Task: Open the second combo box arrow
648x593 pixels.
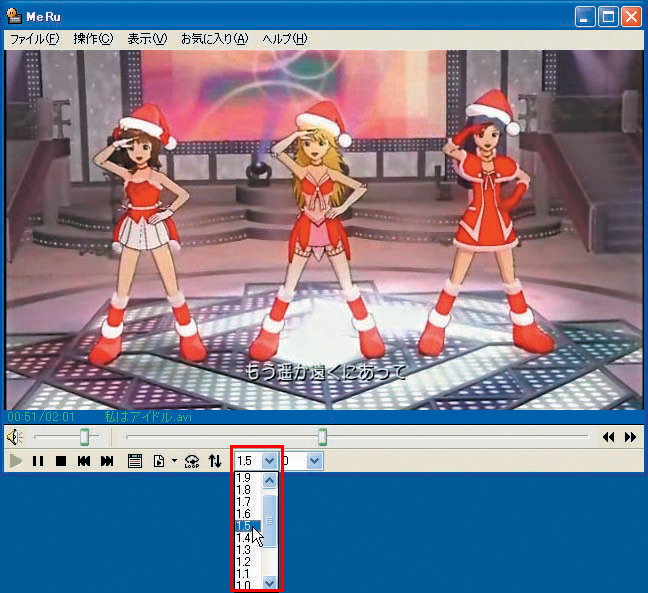Action: [x=314, y=460]
